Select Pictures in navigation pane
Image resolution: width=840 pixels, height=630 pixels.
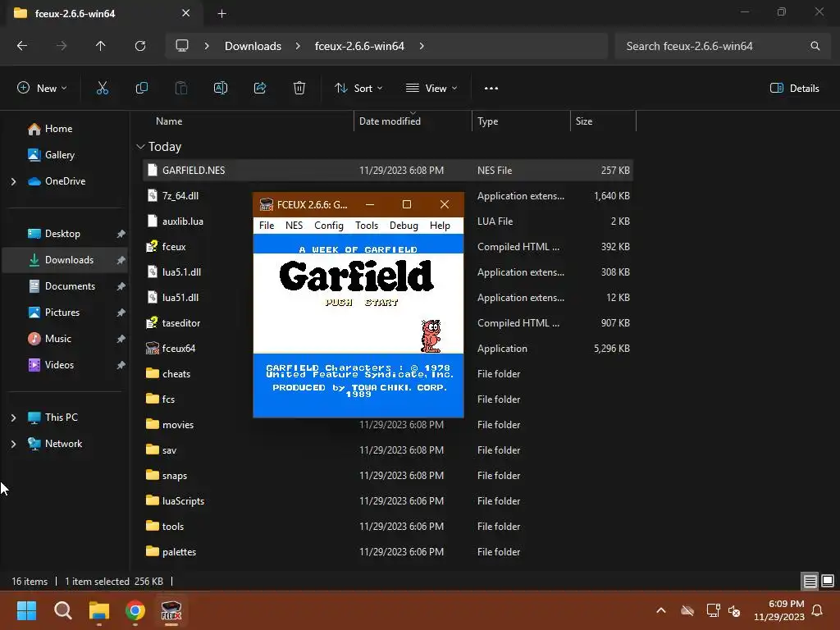click(x=62, y=313)
